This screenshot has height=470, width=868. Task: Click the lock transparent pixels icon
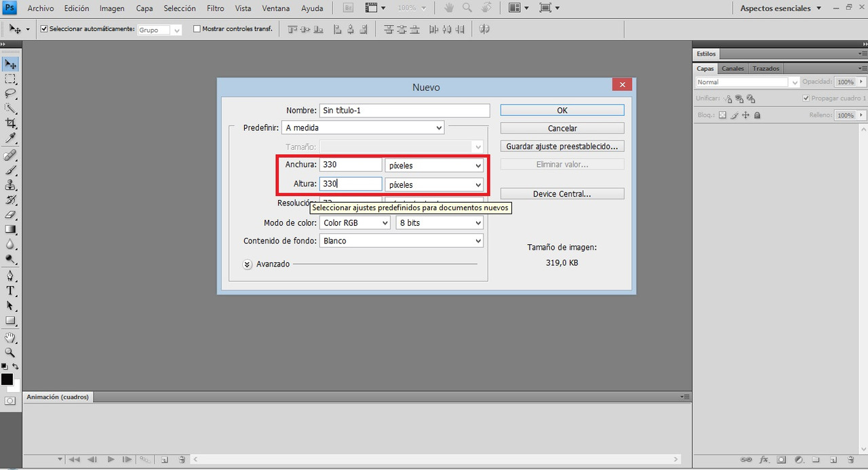pyautogui.click(x=723, y=115)
